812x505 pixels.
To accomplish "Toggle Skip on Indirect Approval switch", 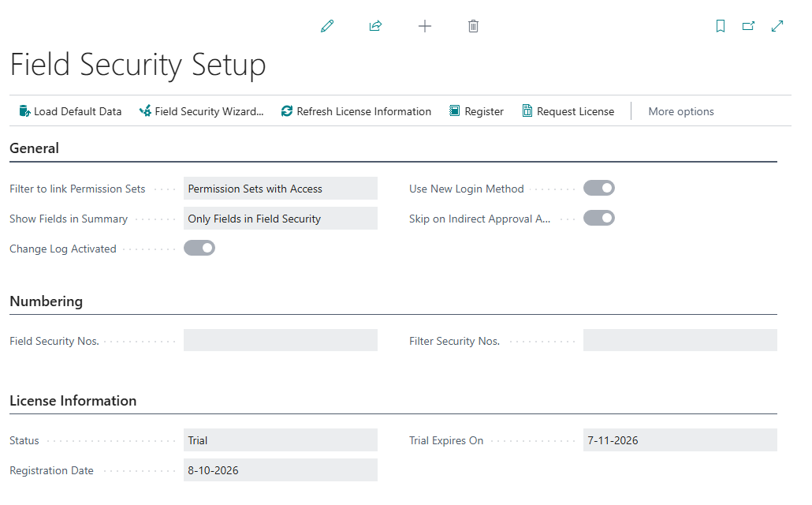I will pos(599,219).
